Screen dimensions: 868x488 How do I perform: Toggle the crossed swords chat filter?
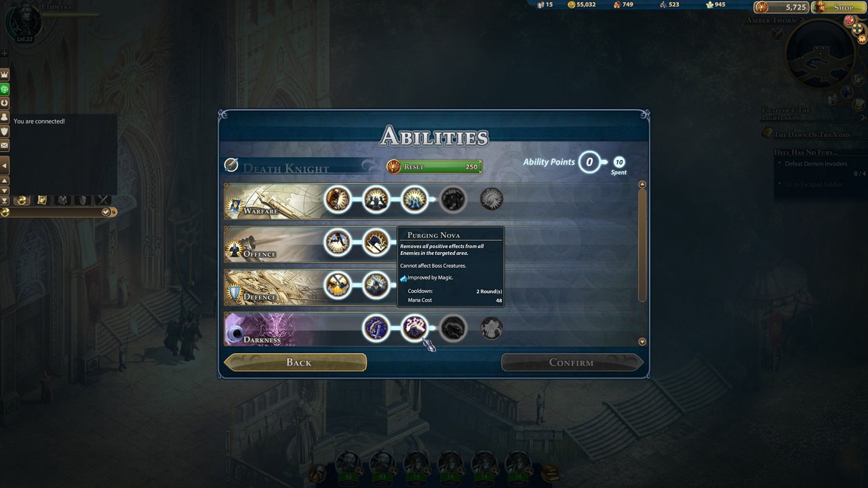tap(103, 200)
